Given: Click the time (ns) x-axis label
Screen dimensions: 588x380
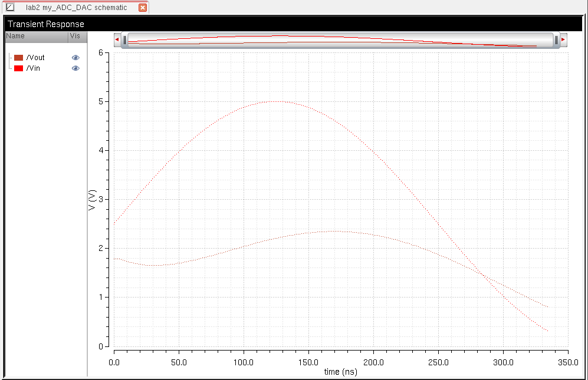Looking at the screenshot, I should pyautogui.click(x=340, y=372).
